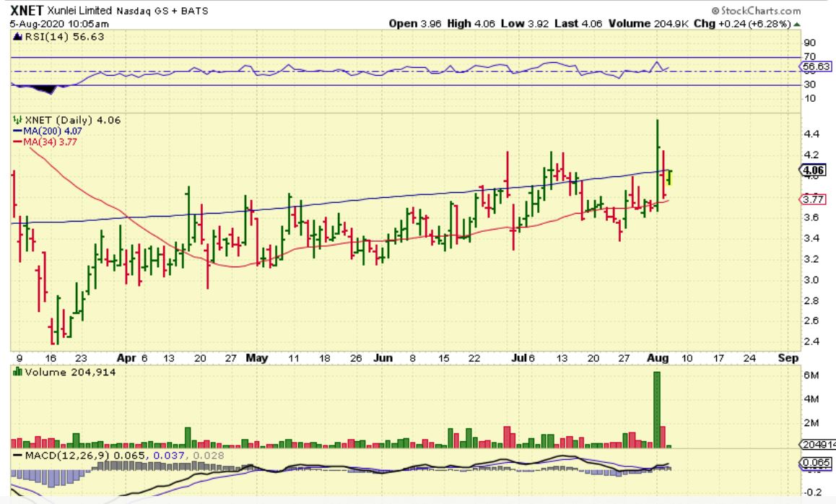The image size is (836, 504).
Task: Click the Volume bar icon in the volume panel
Action: point(18,372)
